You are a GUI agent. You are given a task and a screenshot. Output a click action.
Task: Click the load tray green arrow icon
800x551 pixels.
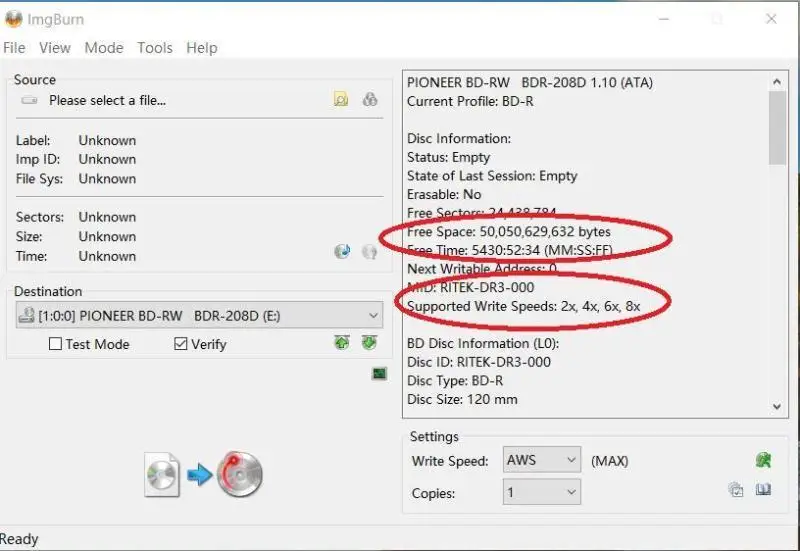pyautogui.click(x=342, y=342)
